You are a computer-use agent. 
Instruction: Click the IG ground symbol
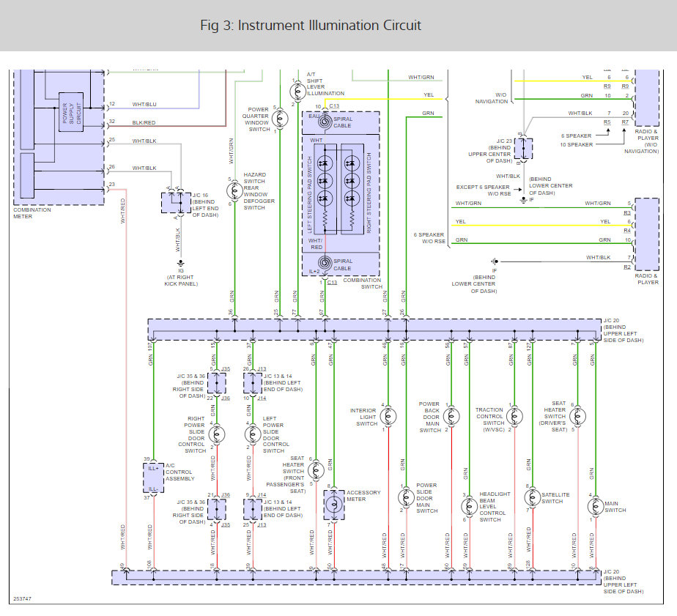click(x=180, y=262)
